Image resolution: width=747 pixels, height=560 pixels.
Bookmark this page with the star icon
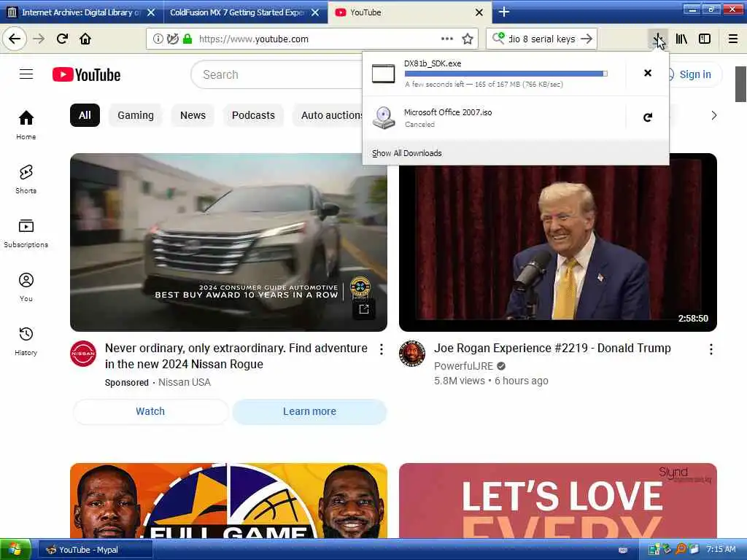(x=468, y=39)
